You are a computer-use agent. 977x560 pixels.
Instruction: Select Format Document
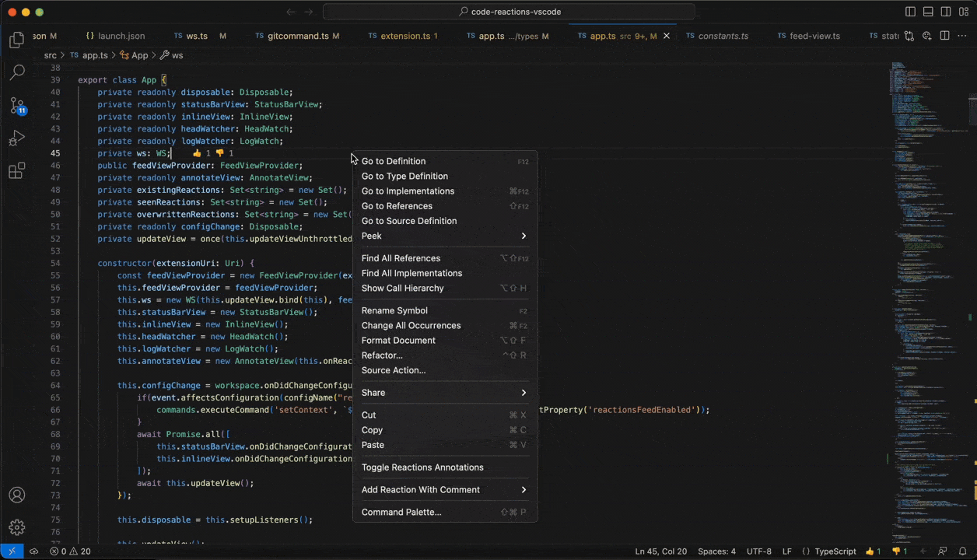[445, 340]
